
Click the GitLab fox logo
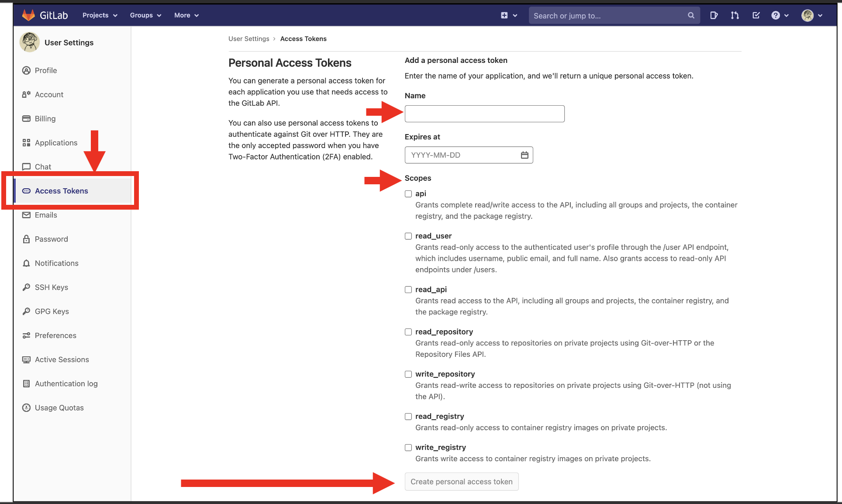click(28, 15)
